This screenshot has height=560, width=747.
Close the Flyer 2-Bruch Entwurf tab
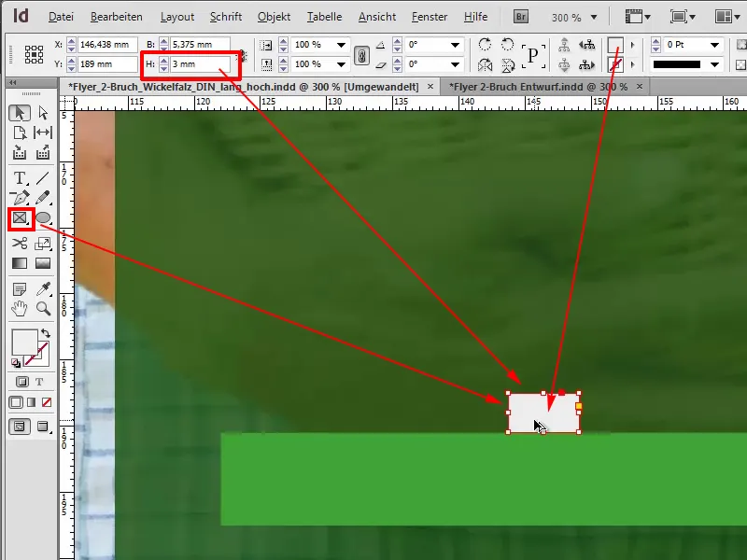(x=640, y=87)
